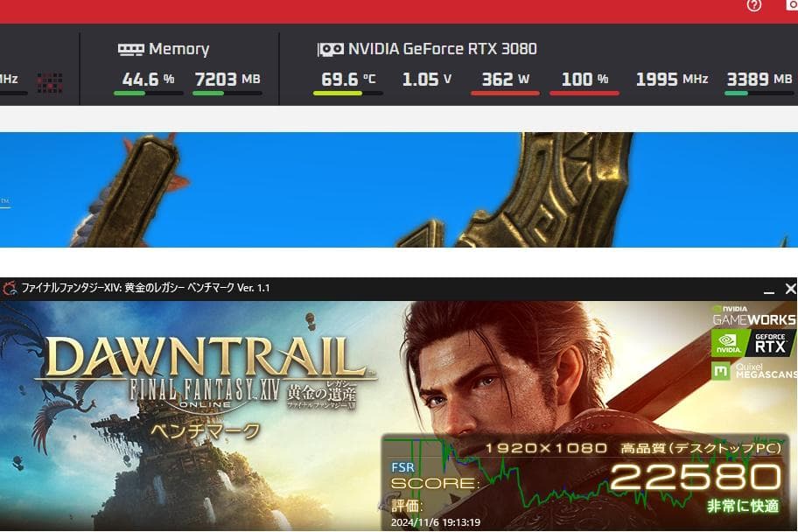Click the GPU power 362 W reading
The height and width of the screenshot is (532, 798).
(506, 79)
